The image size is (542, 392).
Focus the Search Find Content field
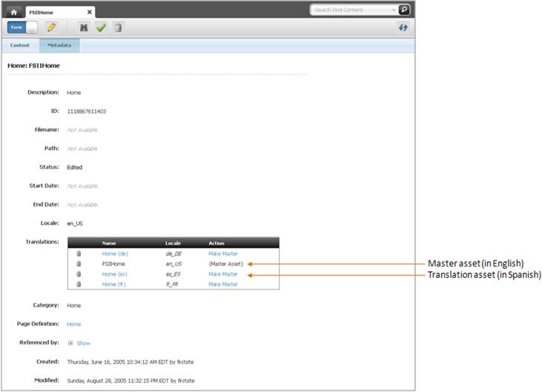click(x=351, y=10)
